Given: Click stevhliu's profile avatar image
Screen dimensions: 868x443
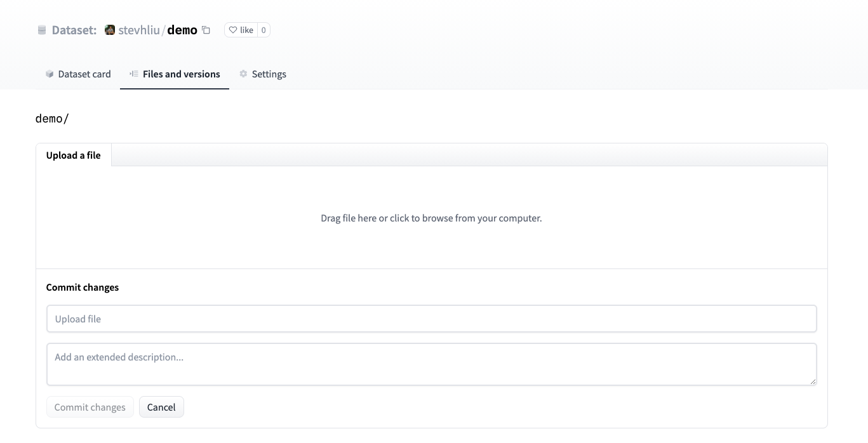Looking at the screenshot, I should 110,30.
